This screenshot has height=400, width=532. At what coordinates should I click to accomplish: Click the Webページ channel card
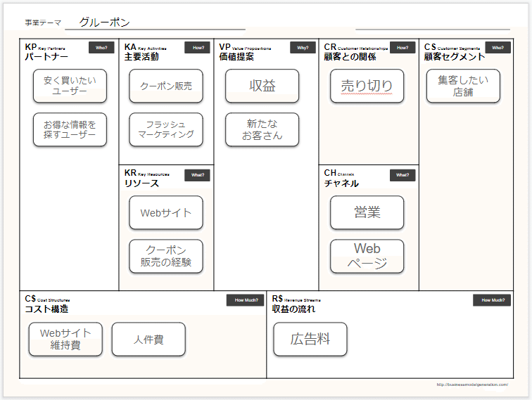coord(367,257)
